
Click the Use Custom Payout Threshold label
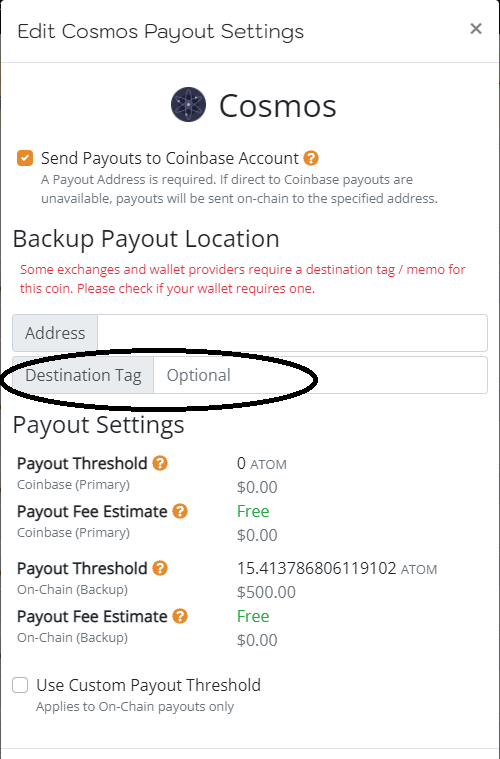(x=149, y=685)
